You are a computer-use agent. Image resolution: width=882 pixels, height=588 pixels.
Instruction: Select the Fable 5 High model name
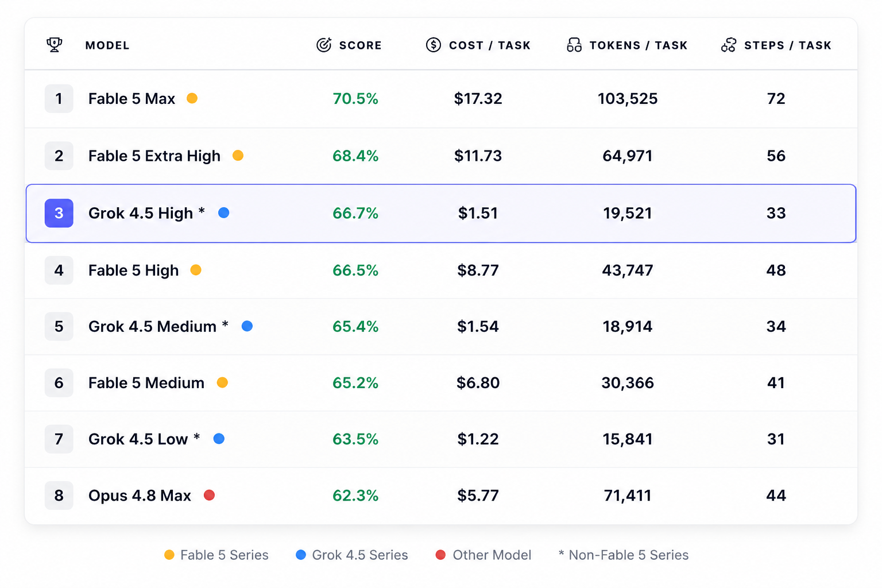pos(134,270)
